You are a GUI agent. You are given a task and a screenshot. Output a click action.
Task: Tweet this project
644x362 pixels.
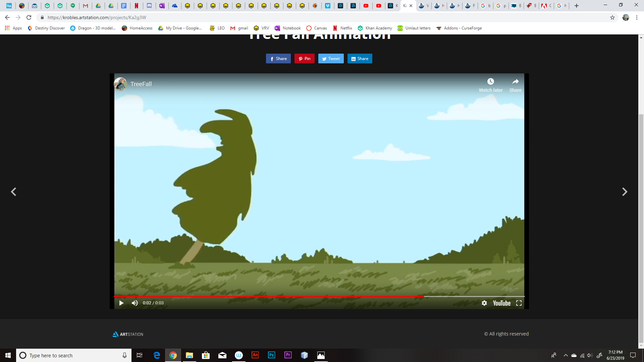331,59
